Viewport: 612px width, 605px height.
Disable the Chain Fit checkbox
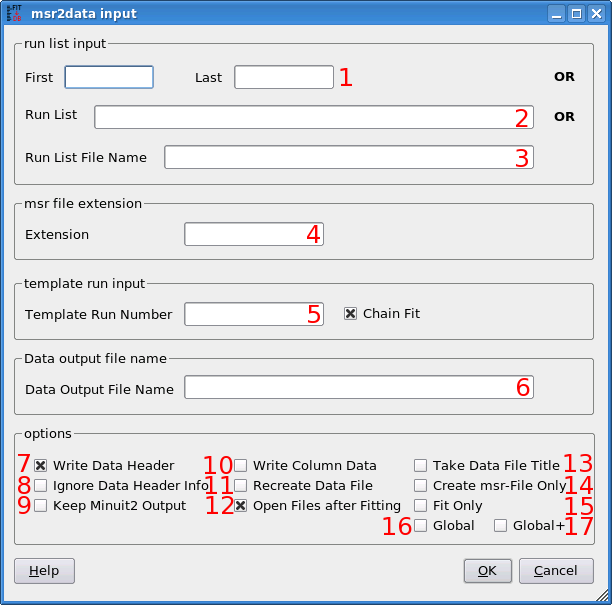click(350, 314)
